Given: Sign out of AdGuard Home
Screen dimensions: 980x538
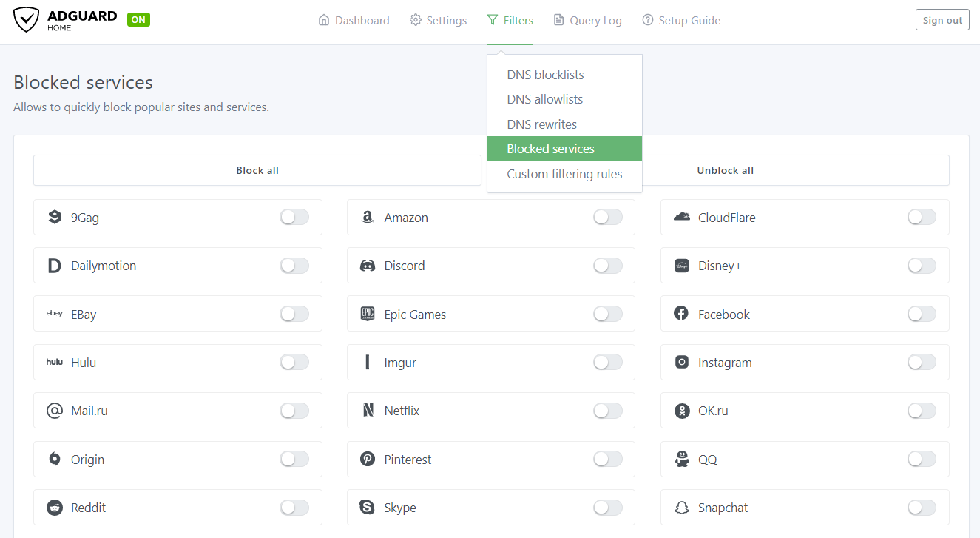Looking at the screenshot, I should (942, 20).
